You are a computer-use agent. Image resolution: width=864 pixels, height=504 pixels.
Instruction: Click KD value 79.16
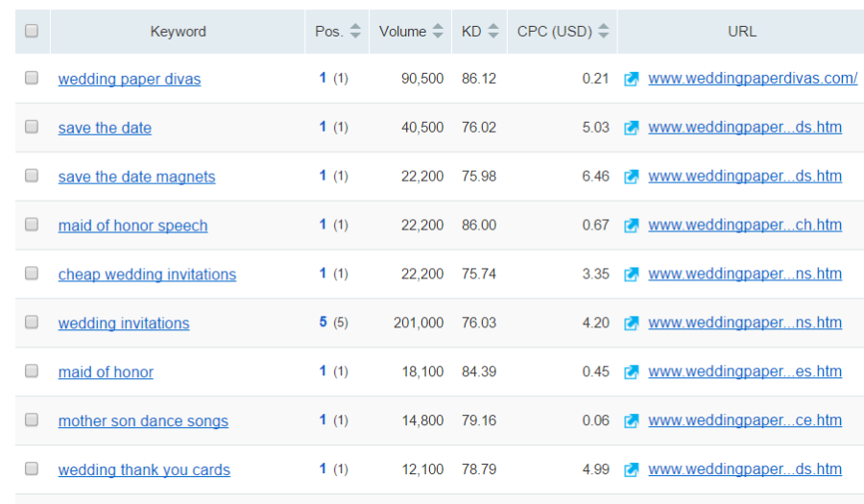[479, 420]
